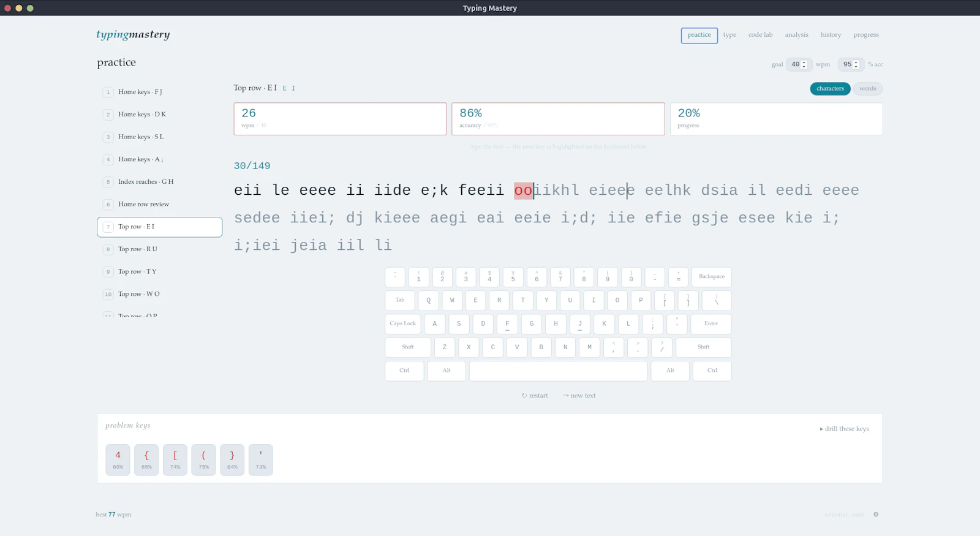The image size is (980, 536).
Task: Select lesson 2 Home keys · D K
Action: (159, 115)
